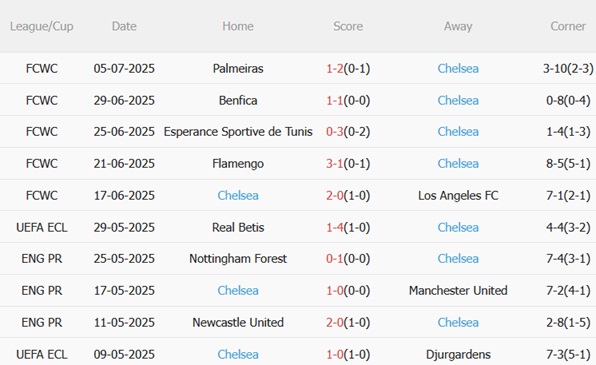The image size is (596, 365).
Task: Open the Chelsea link in Benfica match
Action: [x=458, y=100]
